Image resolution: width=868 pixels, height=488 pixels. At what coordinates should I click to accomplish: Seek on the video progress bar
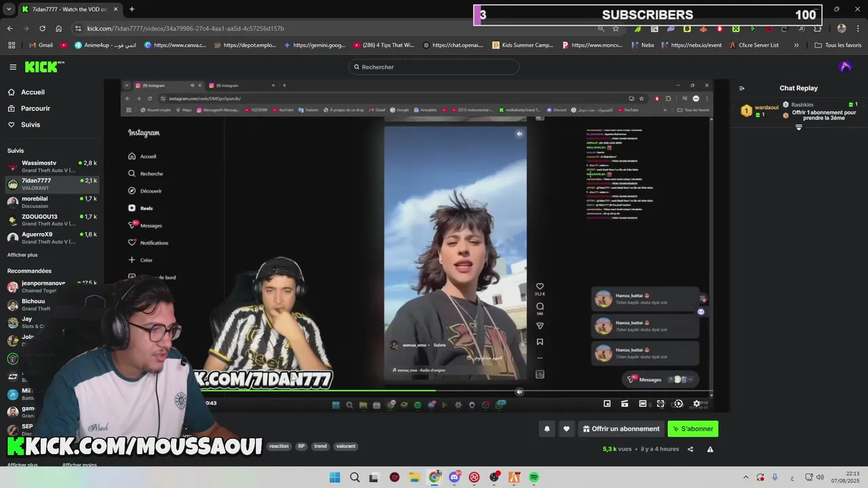[x=416, y=392]
